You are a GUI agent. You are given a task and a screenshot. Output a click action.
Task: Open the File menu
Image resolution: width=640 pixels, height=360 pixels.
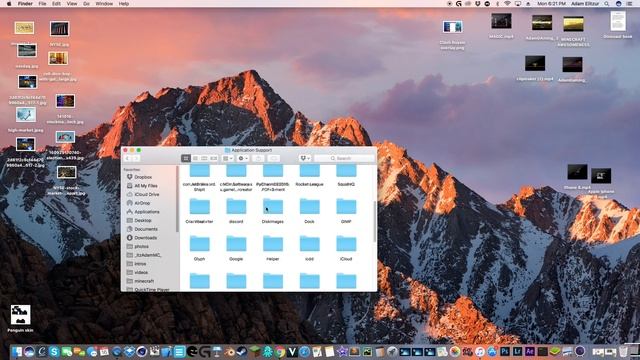[42, 4]
